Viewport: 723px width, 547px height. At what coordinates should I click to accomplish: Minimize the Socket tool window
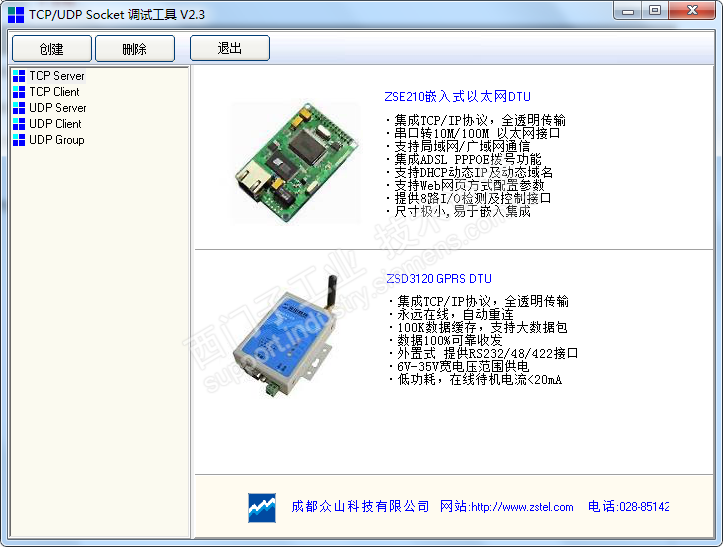pyautogui.click(x=628, y=11)
